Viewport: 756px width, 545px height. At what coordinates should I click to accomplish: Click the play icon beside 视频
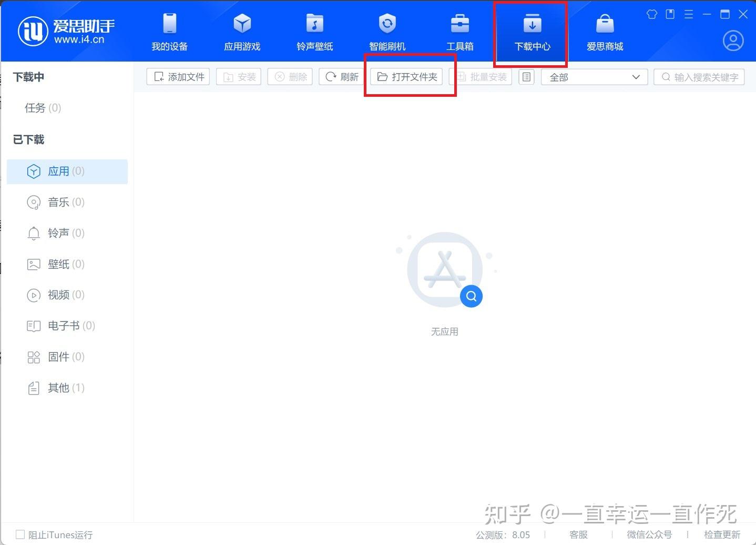(34, 295)
